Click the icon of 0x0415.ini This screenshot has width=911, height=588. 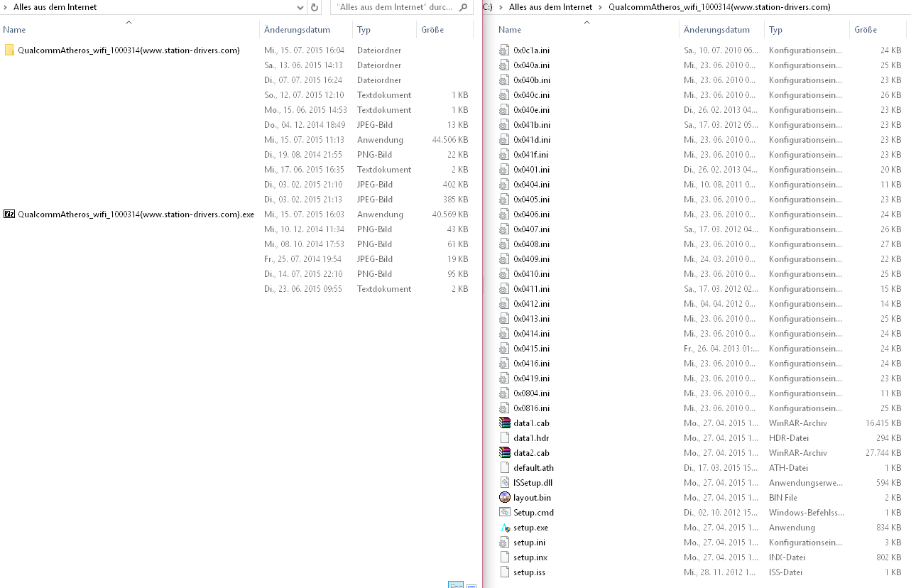(x=505, y=349)
